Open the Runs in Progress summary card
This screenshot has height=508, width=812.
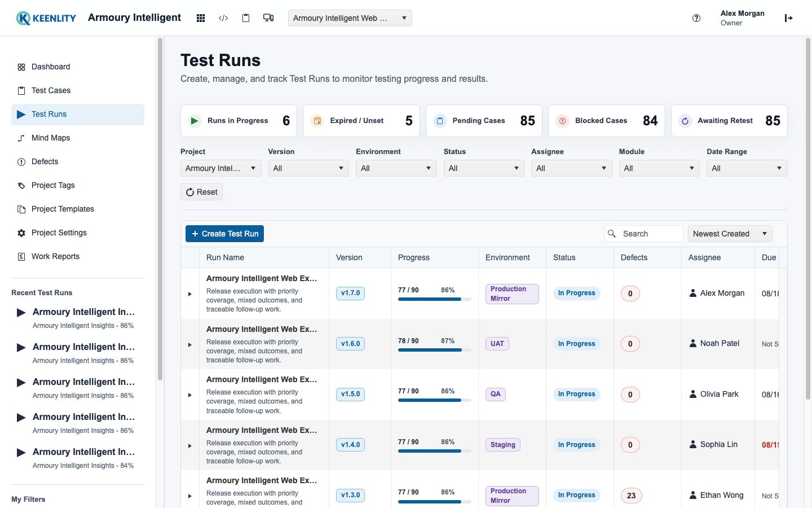pyautogui.click(x=239, y=121)
